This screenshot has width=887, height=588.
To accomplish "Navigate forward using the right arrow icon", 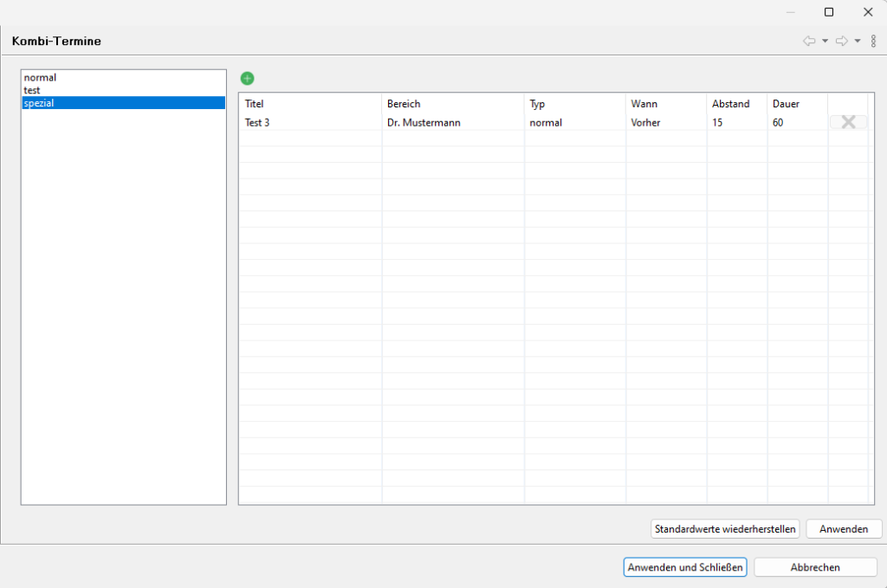I will pyautogui.click(x=841, y=41).
